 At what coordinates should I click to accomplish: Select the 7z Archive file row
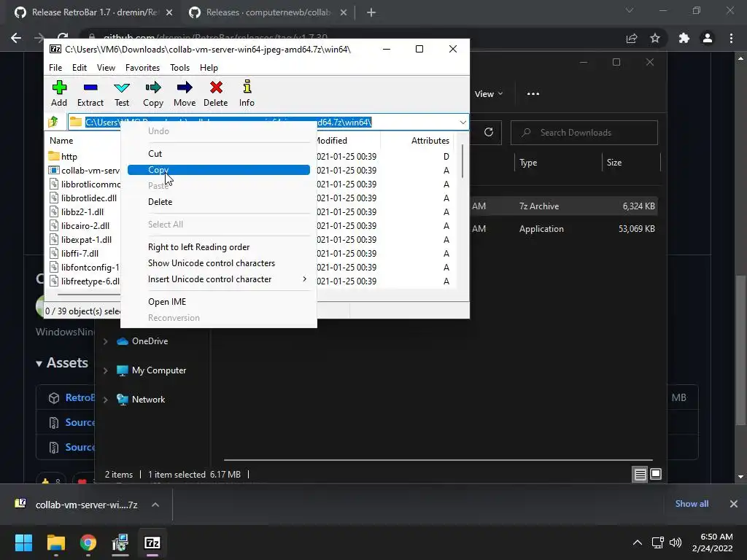tap(564, 206)
